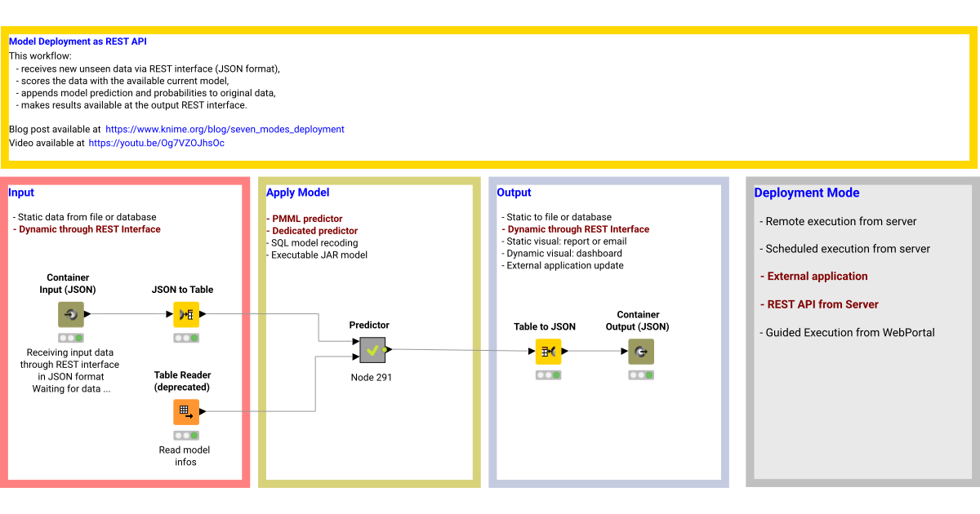Screen dimensions: 980x514
Task: Click the traffic light under JSON to Table
Action: point(186,337)
